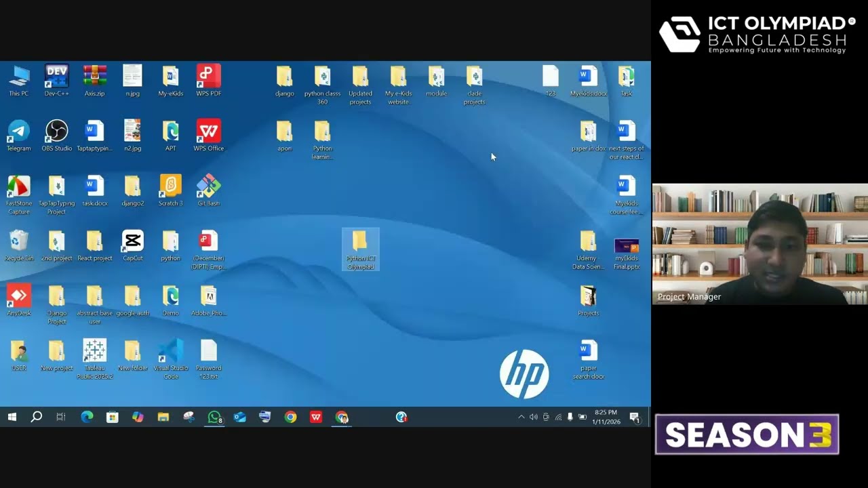This screenshot has height=488, width=868.
Task: Open Microsoft Store from the taskbar
Action: [x=113, y=417]
